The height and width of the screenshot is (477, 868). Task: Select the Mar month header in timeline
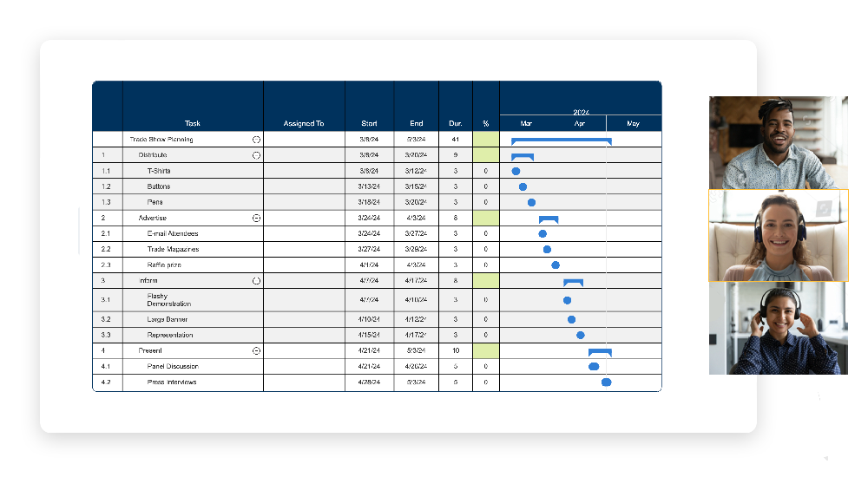coord(526,123)
